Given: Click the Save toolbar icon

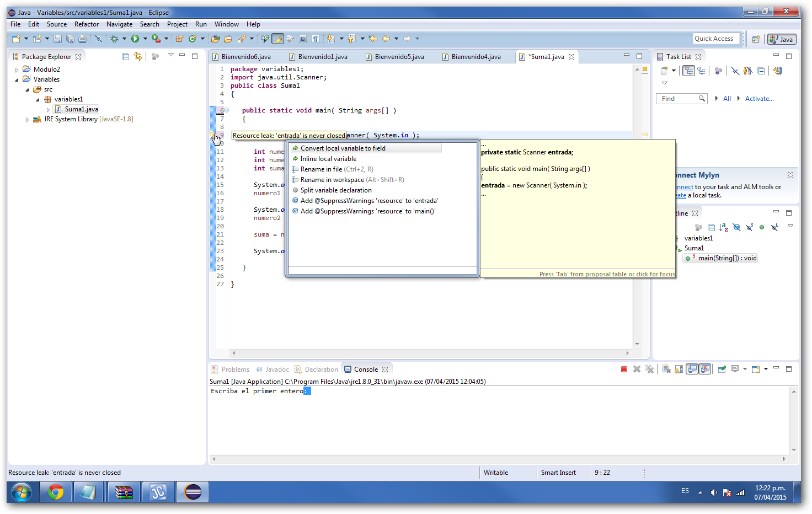Looking at the screenshot, I should click(58, 39).
